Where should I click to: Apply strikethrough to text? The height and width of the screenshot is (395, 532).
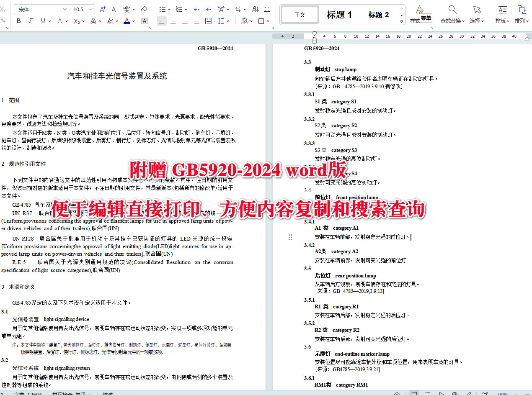[60, 21]
